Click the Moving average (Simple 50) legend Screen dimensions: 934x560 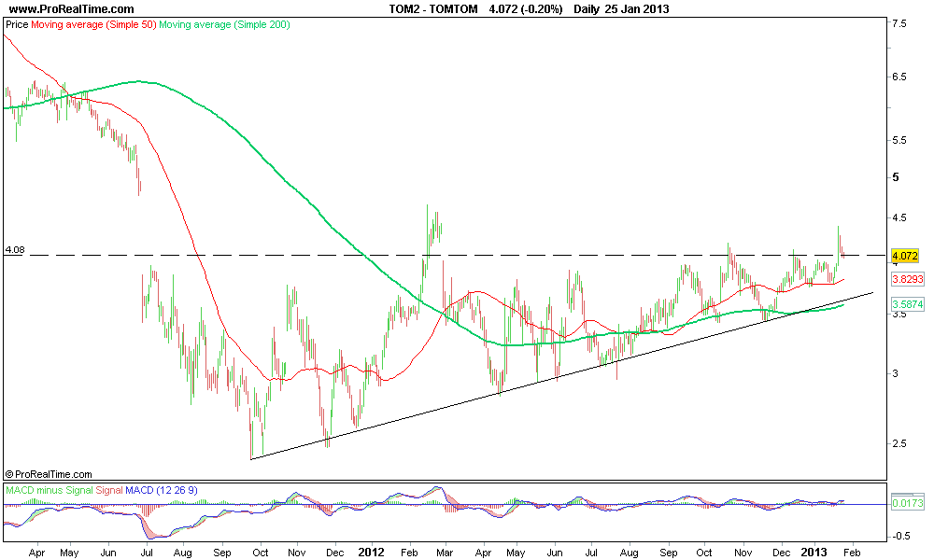coord(93,24)
